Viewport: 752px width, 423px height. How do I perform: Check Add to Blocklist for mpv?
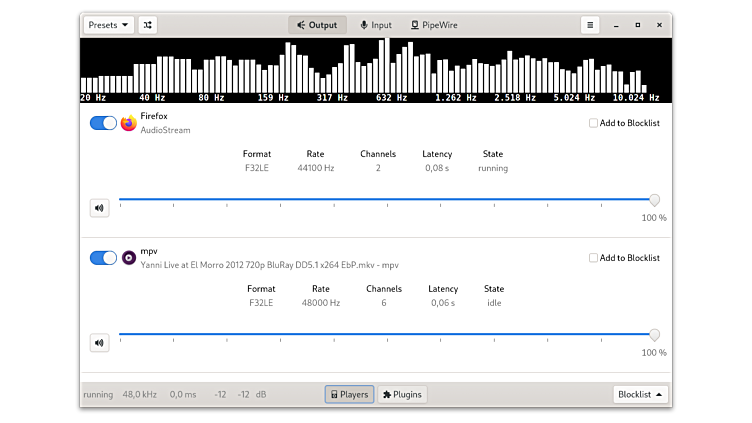click(594, 258)
